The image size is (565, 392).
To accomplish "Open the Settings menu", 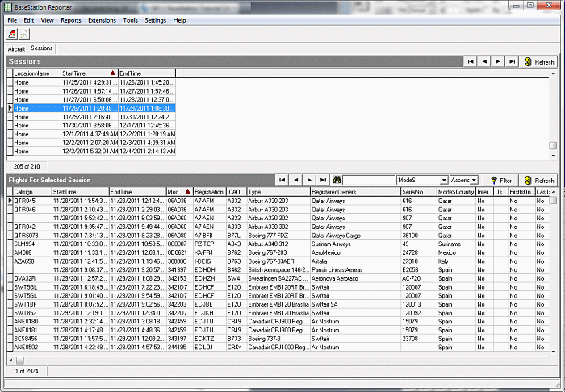I will point(155,20).
